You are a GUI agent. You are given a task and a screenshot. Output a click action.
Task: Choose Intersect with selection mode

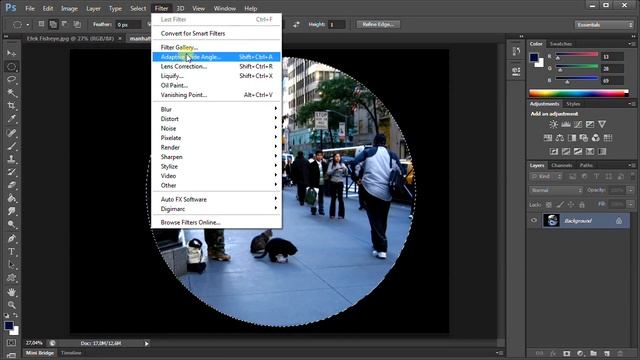77,24
